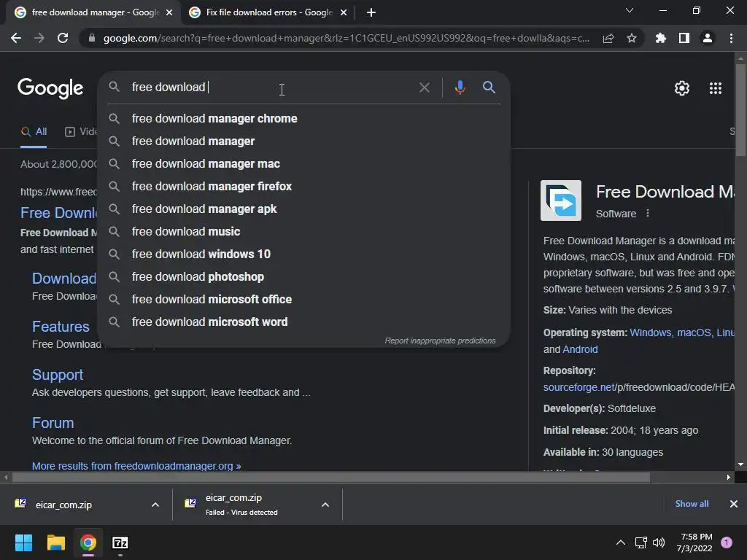Click the lock icon in address bar
This screenshot has height=560, width=747.
click(91, 38)
